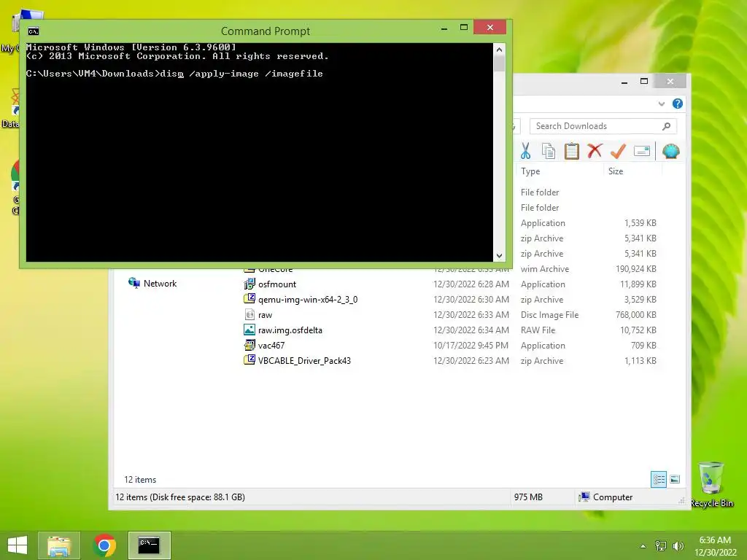Click the 975 MB status bar entry
Image resolution: width=747 pixels, height=560 pixels.
pyautogui.click(x=528, y=497)
